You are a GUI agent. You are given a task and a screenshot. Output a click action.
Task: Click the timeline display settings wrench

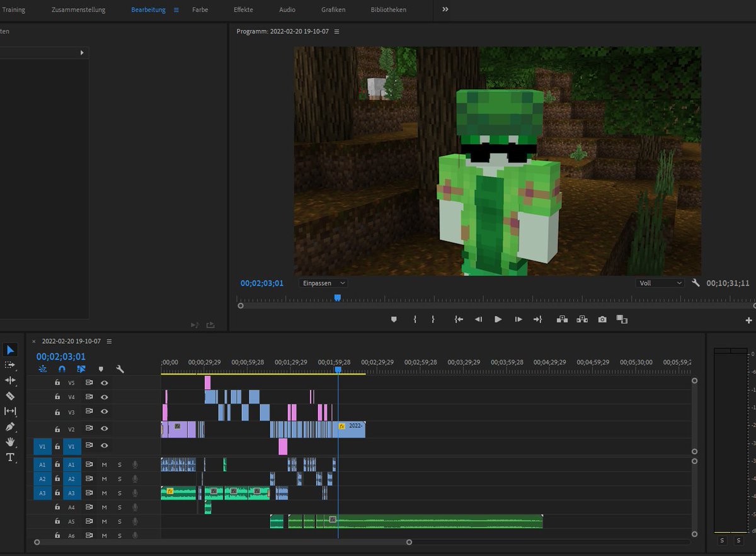tap(120, 370)
